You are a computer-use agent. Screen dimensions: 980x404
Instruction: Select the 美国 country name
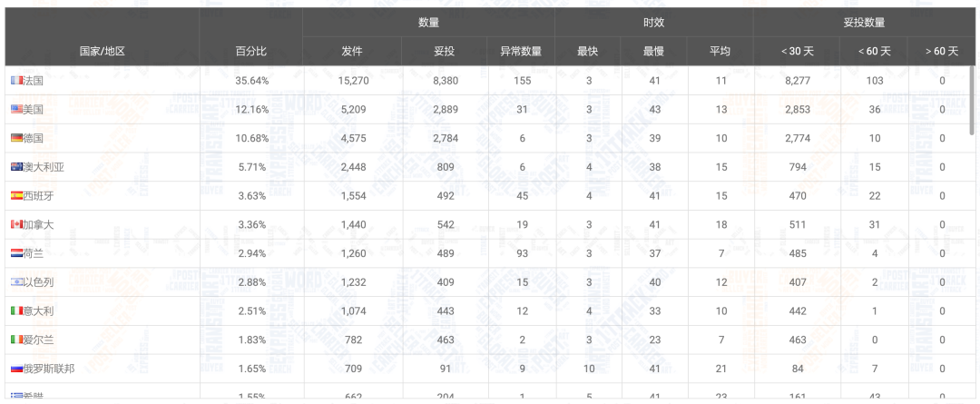(34, 109)
